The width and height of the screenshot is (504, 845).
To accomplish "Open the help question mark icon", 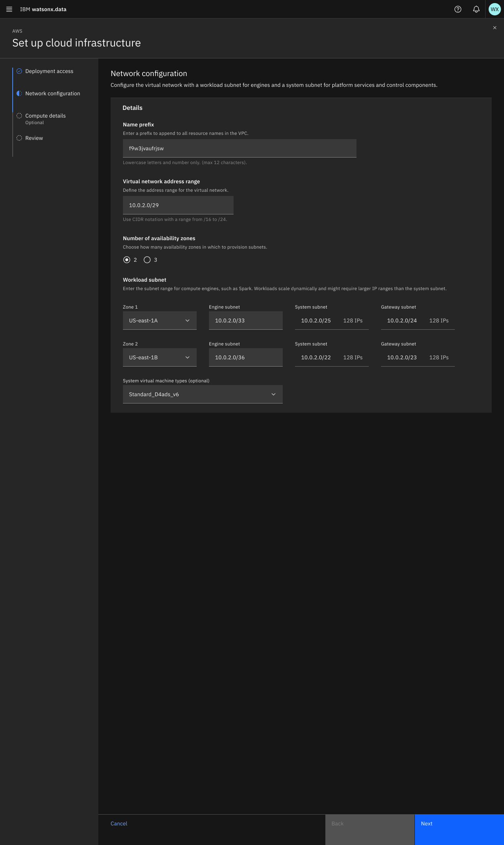I will tap(458, 9).
